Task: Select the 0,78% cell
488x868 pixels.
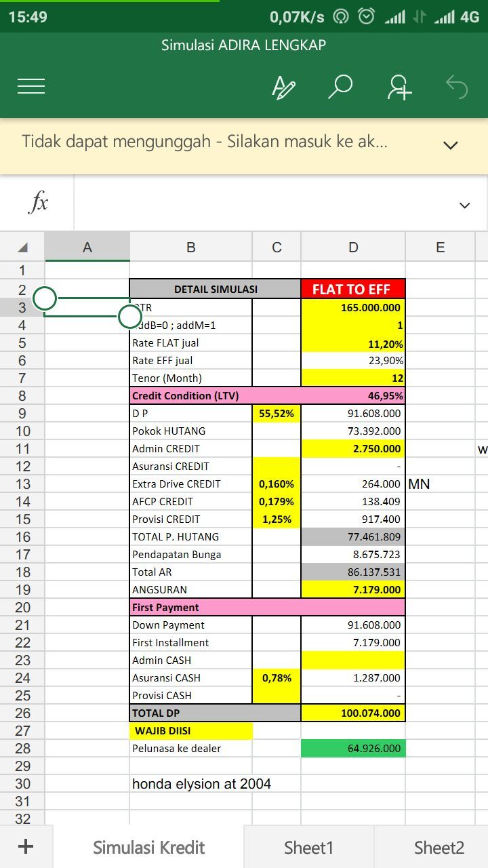Action: pos(277,677)
